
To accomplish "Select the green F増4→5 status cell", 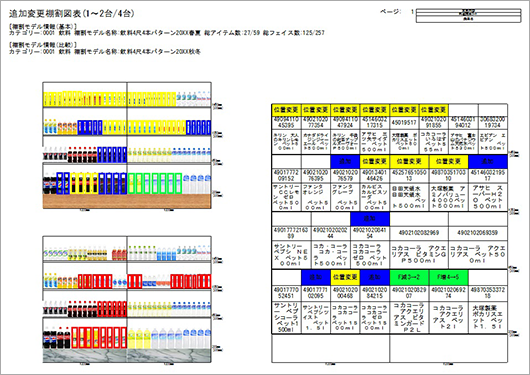I will [x=449, y=277].
